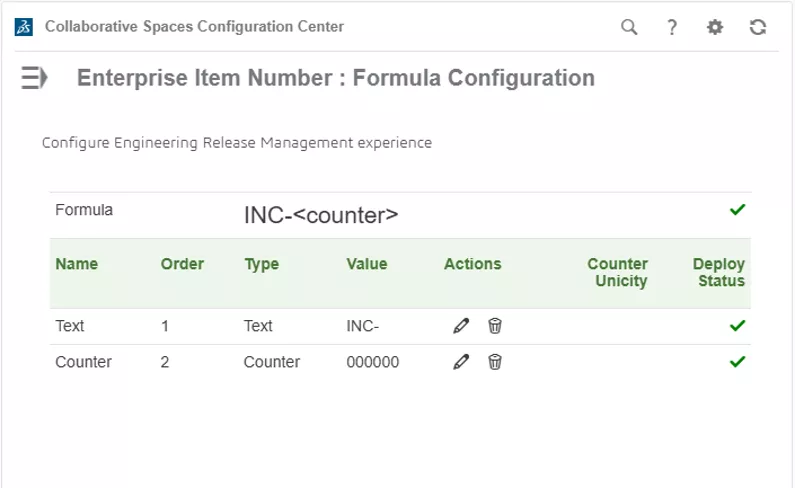This screenshot has width=795, height=488.
Task: Click the Counter name cell in row two
Action: coord(83,362)
